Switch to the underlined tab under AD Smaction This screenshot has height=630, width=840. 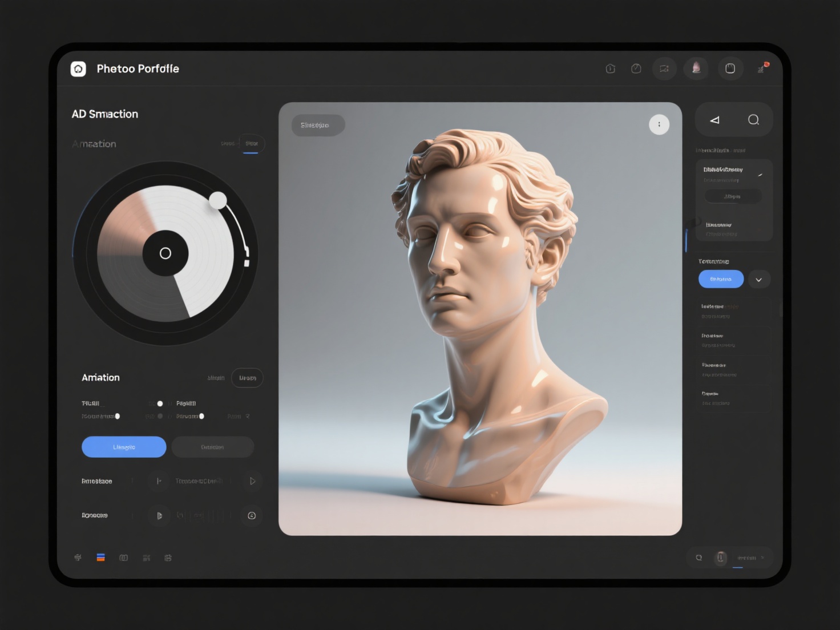pyautogui.click(x=251, y=143)
